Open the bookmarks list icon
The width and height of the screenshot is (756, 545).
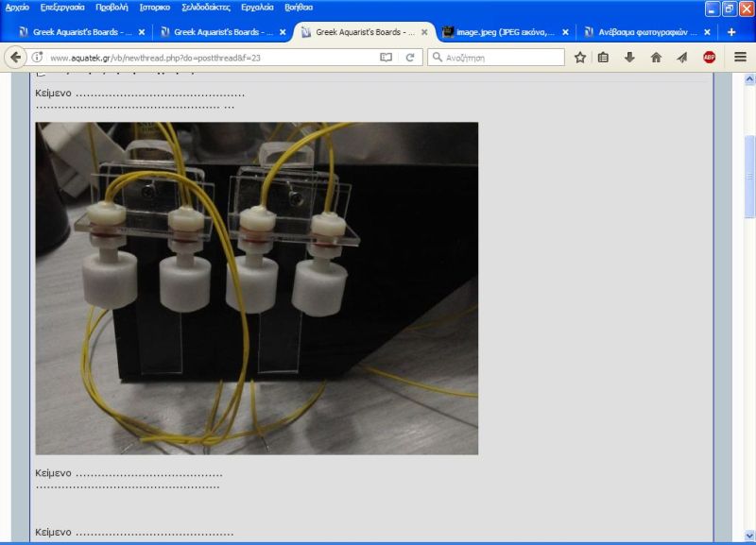click(x=604, y=58)
